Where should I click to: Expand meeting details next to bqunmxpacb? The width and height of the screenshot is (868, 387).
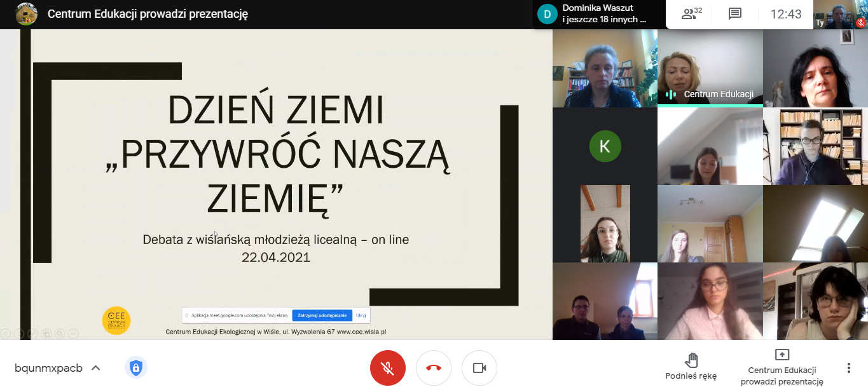pos(96,368)
